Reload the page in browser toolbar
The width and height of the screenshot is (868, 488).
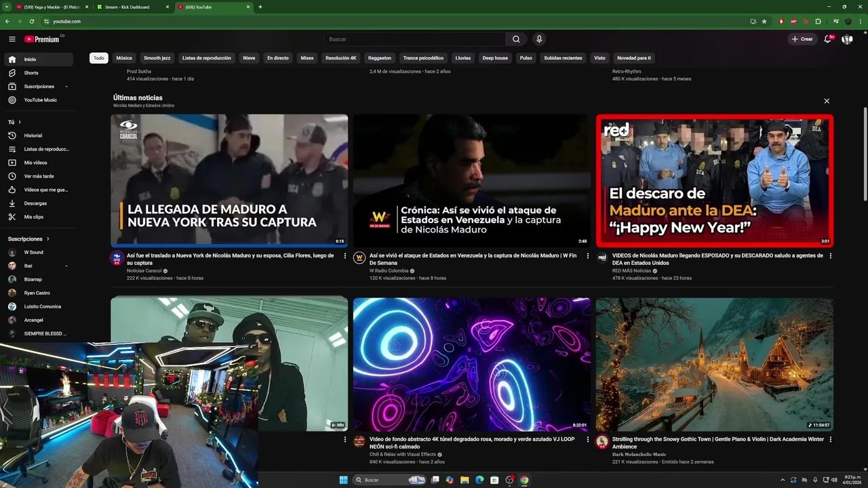click(x=32, y=21)
